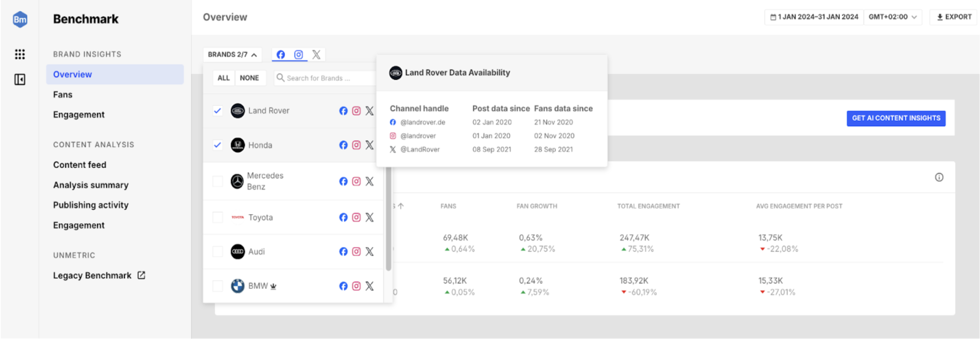The width and height of the screenshot is (980, 339).
Task: Open Publishing activity
Action: coord(91,205)
